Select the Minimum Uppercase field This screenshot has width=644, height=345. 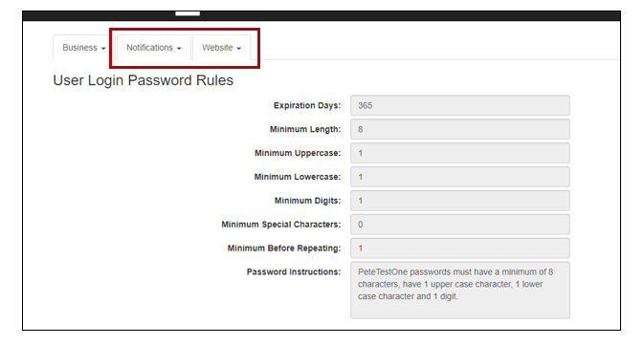(460, 153)
